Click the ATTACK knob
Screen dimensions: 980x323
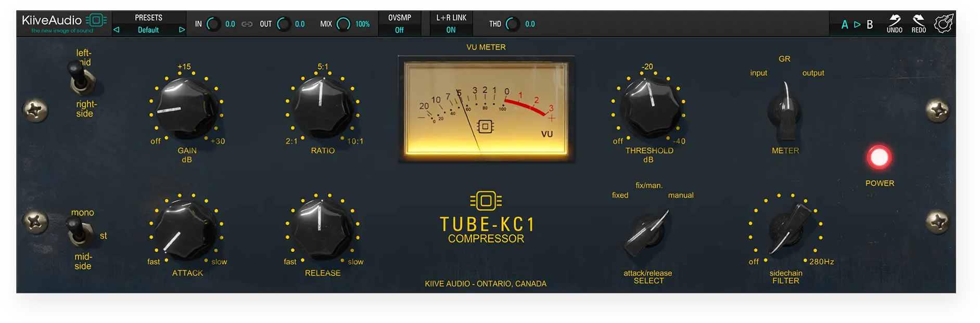[x=186, y=230]
